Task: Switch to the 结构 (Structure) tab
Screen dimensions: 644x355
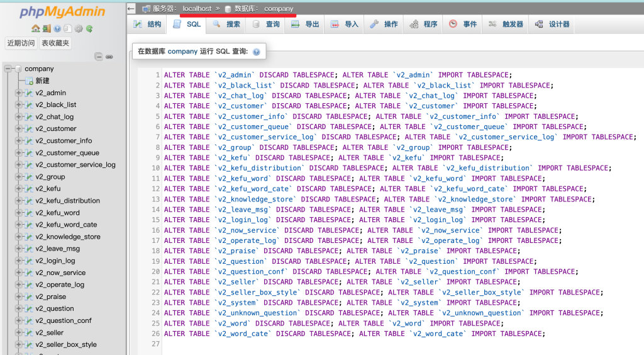Action: pos(147,24)
